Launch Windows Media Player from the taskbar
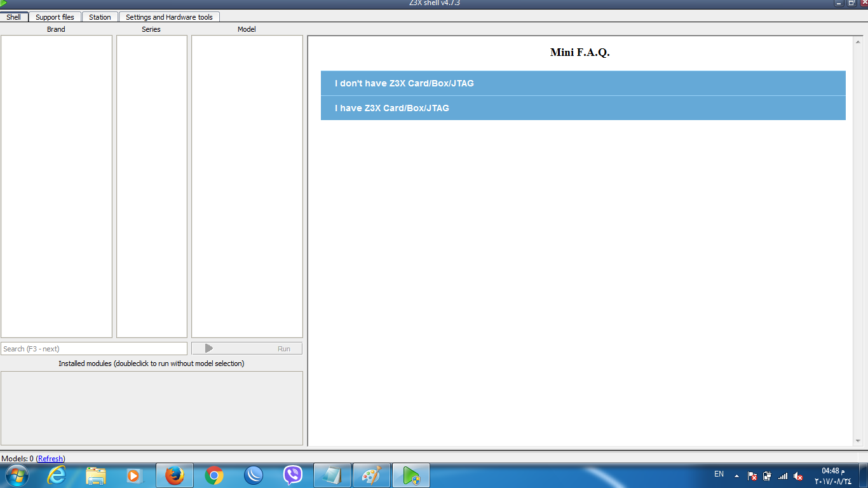The height and width of the screenshot is (488, 868). pyautogui.click(x=134, y=475)
